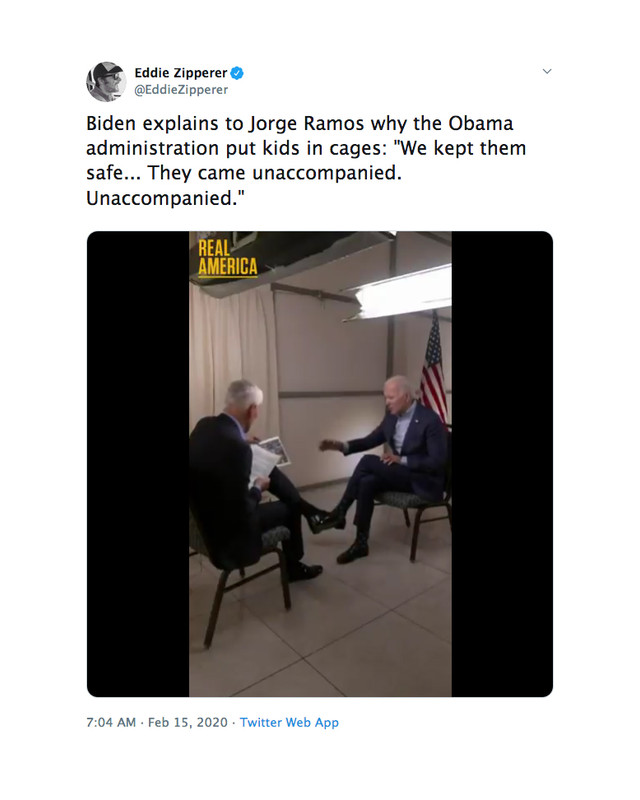Expand the tweet options chevron
Image resolution: width=640 pixels, height=800 pixels.
pos(547,71)
